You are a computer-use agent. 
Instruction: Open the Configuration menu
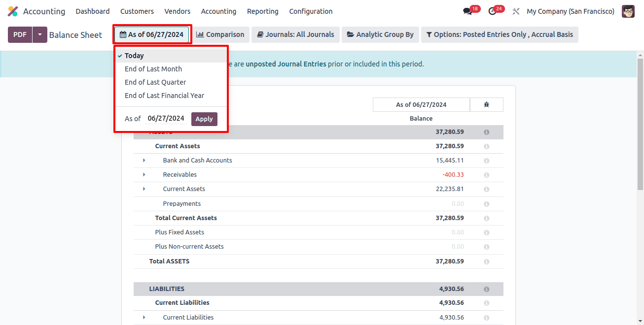click(311, 11)
